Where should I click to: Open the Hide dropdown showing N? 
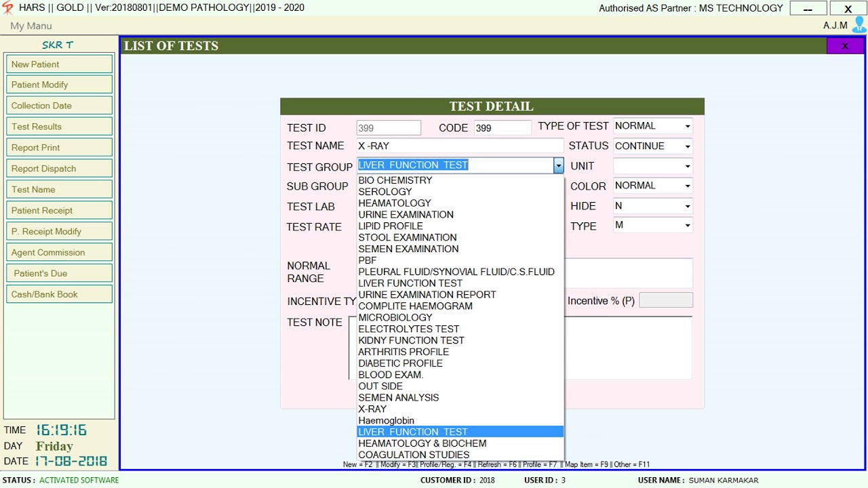(688, 206)
